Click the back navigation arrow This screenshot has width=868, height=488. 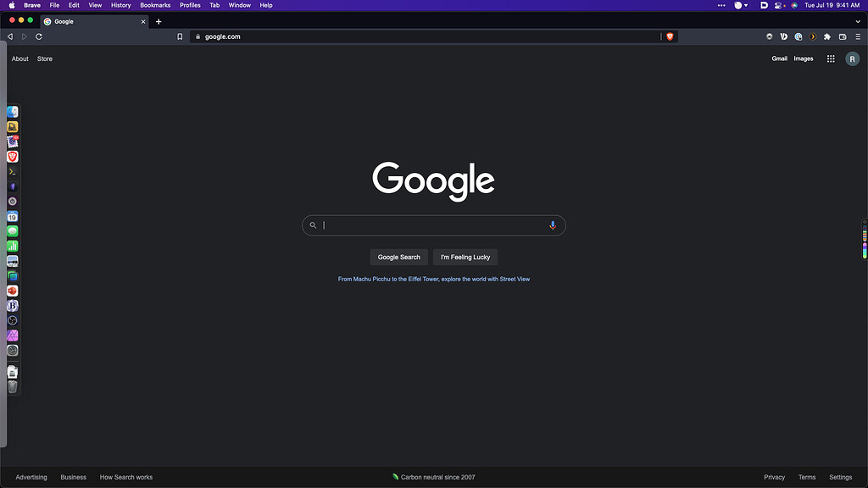point(9,36)
